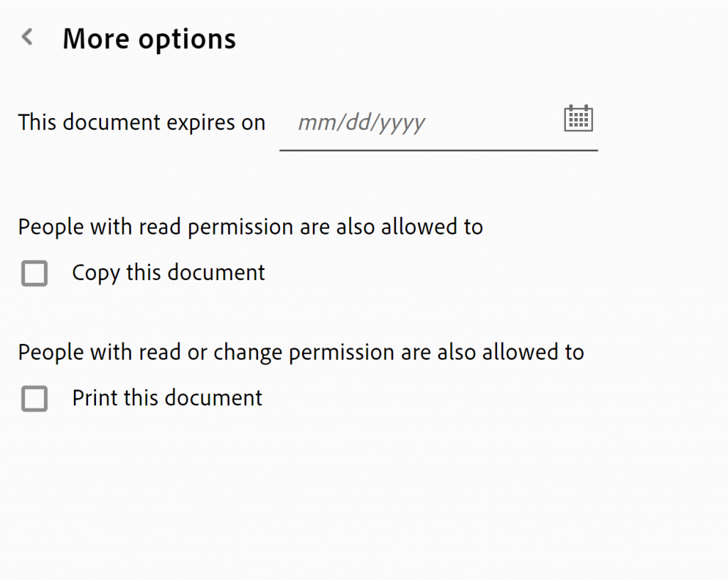
Task: Open the calendar date picker icon
Action: pos(578,119)
